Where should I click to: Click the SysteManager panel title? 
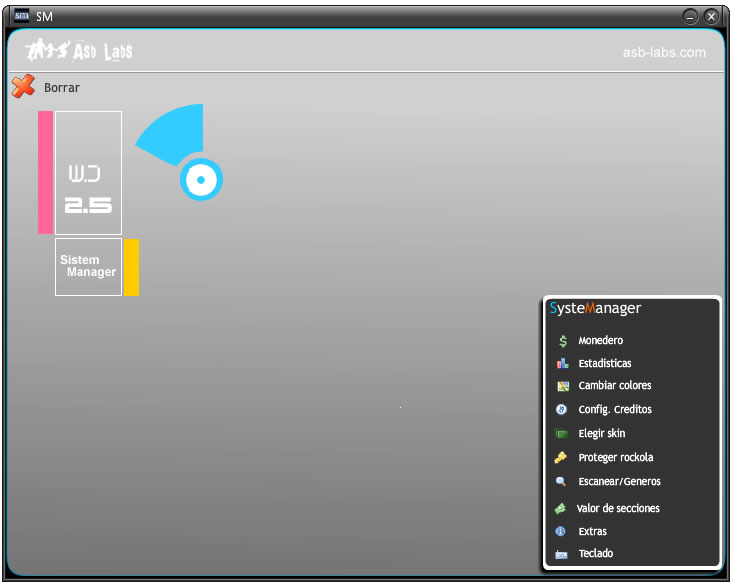pyautogui.click(x=595, y=308)
